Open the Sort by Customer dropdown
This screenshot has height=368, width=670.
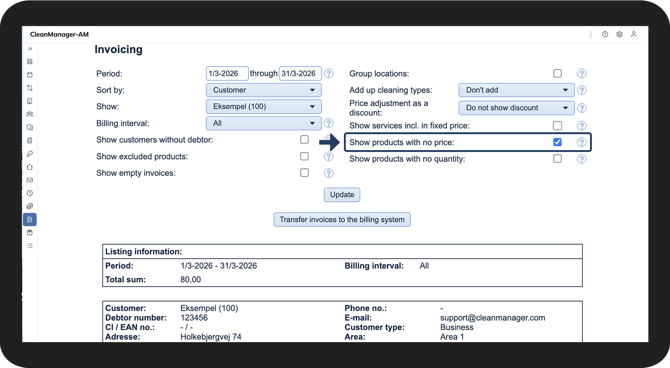coord(264,90)
